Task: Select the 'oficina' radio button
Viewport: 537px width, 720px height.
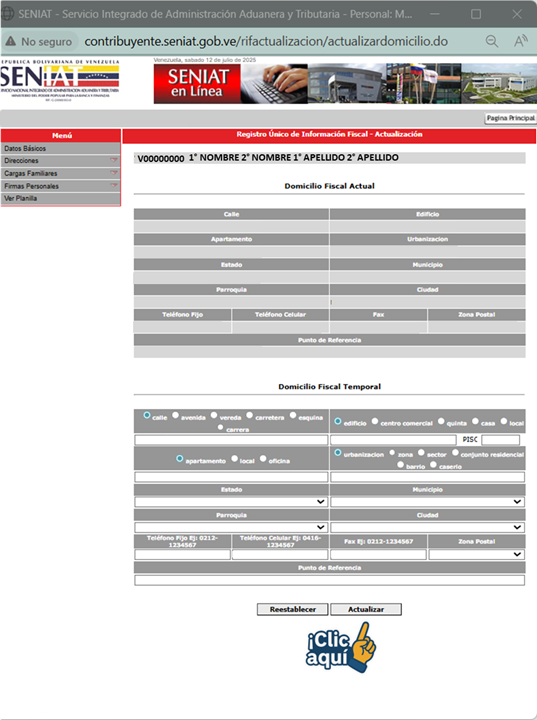Action: click(x=263, y=459)
